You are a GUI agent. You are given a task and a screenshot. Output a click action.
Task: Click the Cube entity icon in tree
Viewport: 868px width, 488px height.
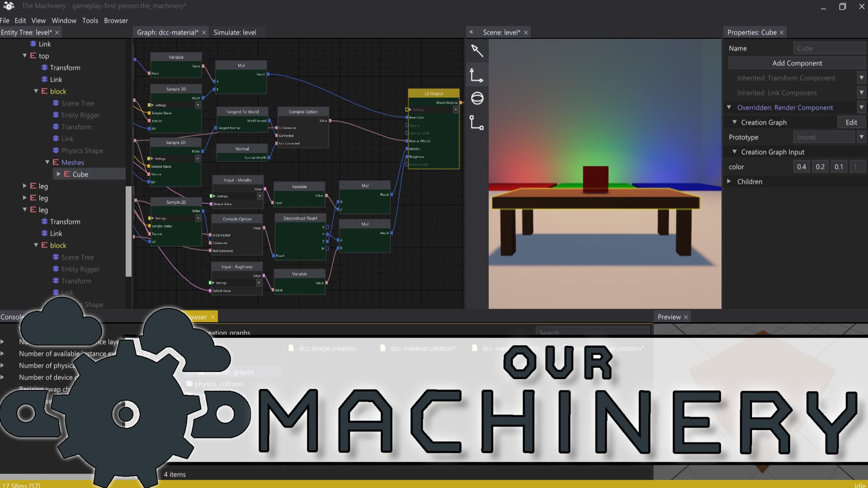click(67, 174)
